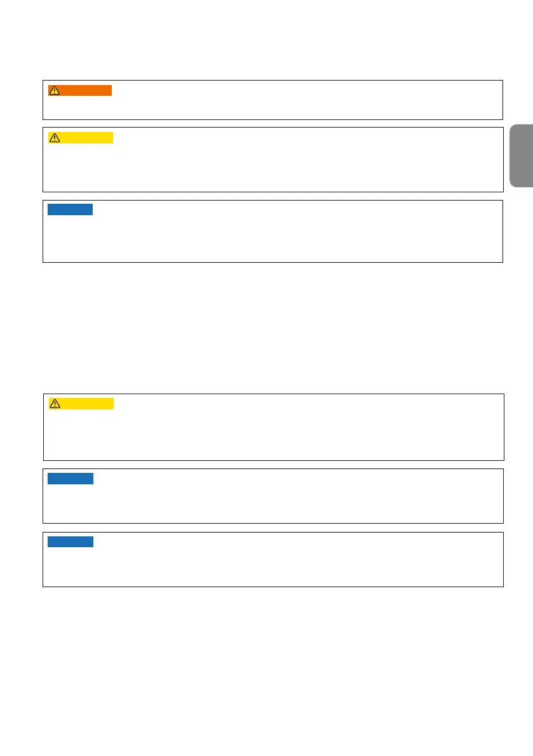The height and width of the screenshot is (756, 533).
Task: Select the lower yellow caution label bar
Action: (81, 404)
